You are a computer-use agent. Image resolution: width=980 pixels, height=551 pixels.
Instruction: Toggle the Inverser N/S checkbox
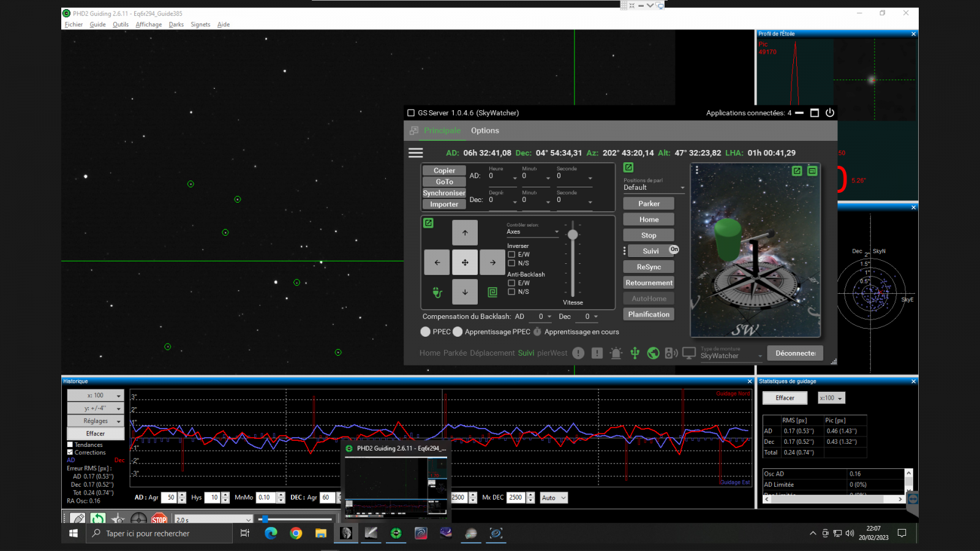coord(511,263)
